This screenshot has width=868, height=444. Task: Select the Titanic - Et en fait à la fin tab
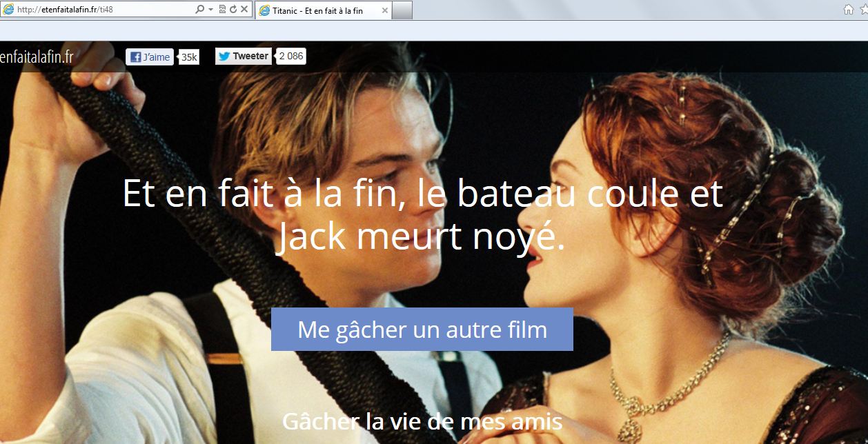(x=317, y=11)
